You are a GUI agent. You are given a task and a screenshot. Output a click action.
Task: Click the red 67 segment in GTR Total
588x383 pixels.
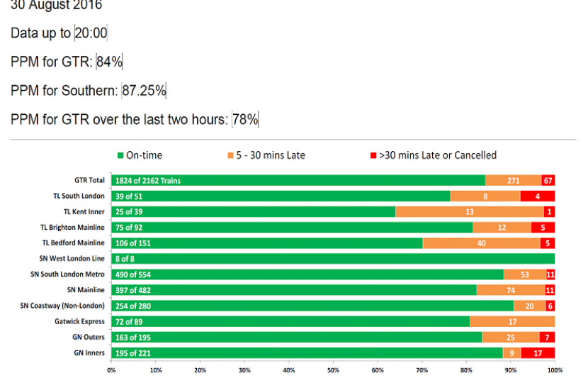[548, 181]
